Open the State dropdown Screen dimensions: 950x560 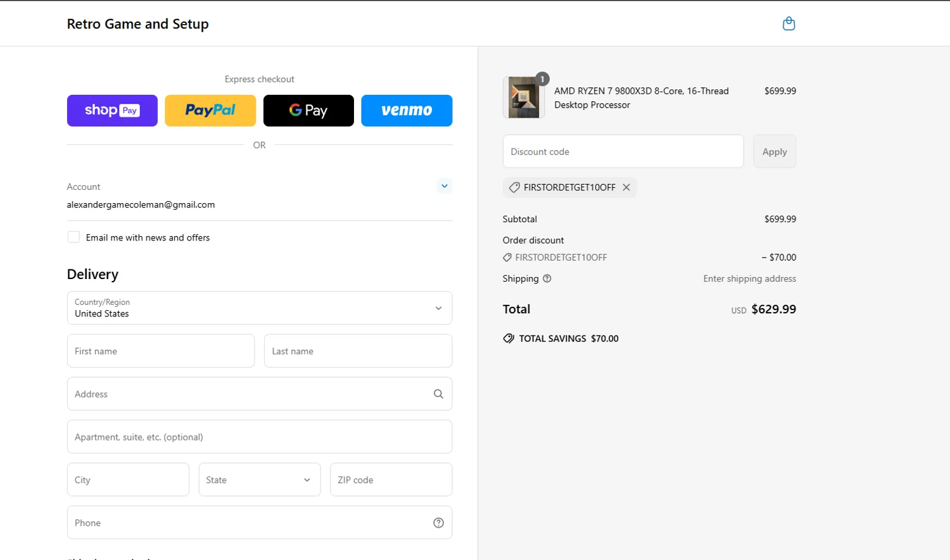tap(260, 480)
